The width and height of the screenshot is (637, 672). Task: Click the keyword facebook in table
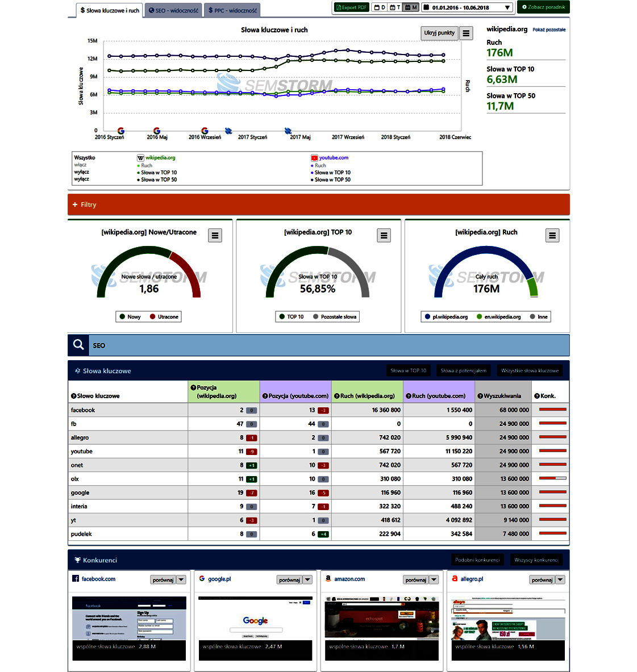click(83, 410)
